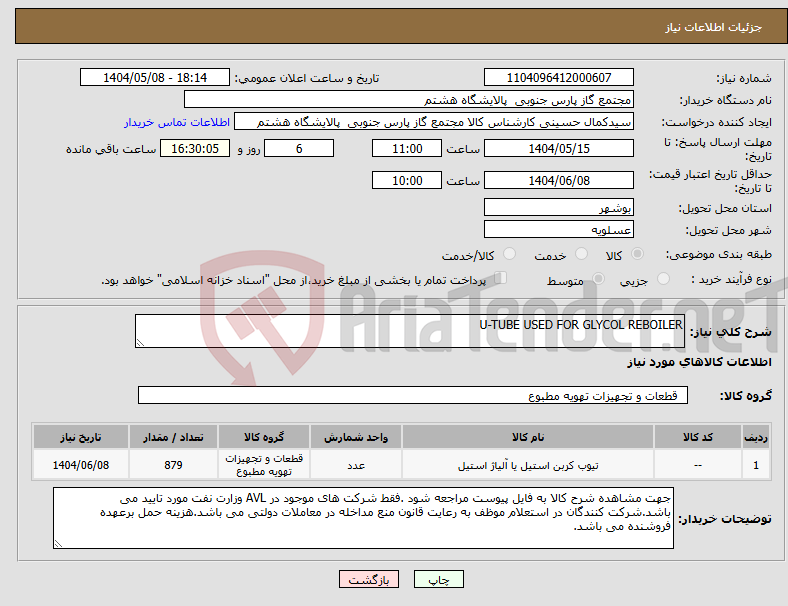Click the goods group column header گروه کالا
788x606 pixels.
264,437
